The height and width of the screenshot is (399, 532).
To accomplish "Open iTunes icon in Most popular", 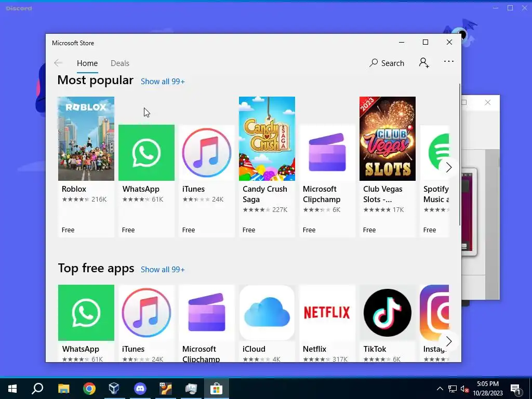I will coord(207,153).
